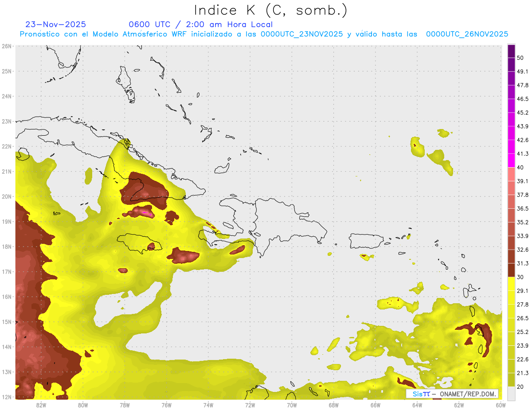This screenshot has width=532, height=411.
Task: Pick the magenta colorbar swatch between 40 and 41.3
Action: click(511, 160)
